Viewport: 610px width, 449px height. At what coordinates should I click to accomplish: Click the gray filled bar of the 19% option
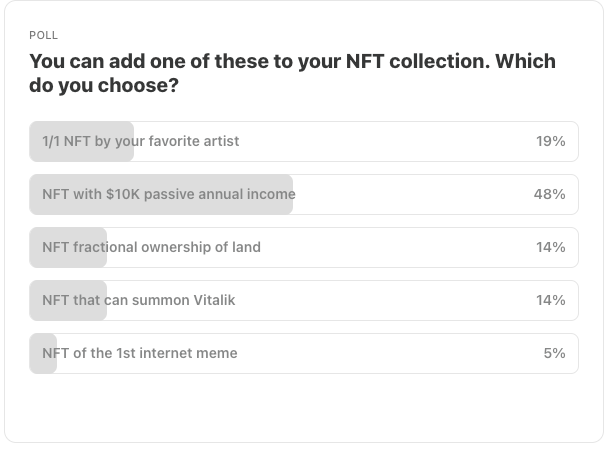(82, 141)
